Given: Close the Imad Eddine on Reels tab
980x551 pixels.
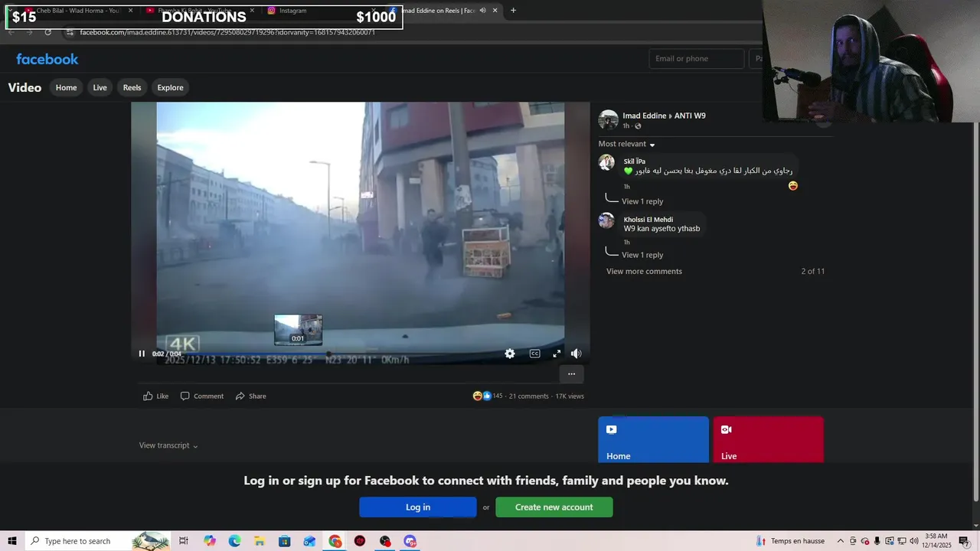Looking at the screenshot, I should coord(495,11).
